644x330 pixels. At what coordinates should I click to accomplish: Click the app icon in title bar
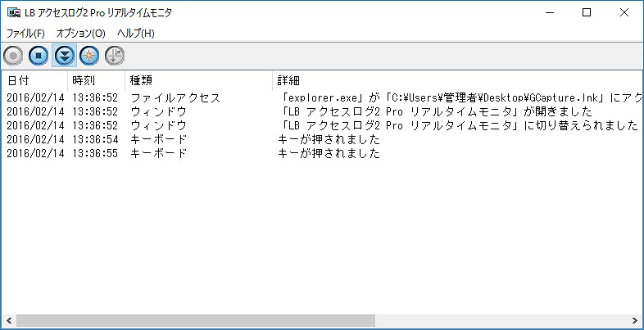point(14,13)
